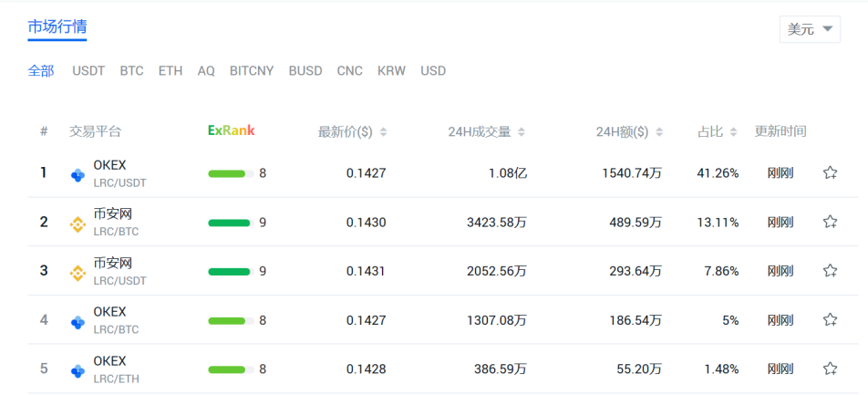
Task: Sort by 最新价($) column arrows
Action: 384,132
